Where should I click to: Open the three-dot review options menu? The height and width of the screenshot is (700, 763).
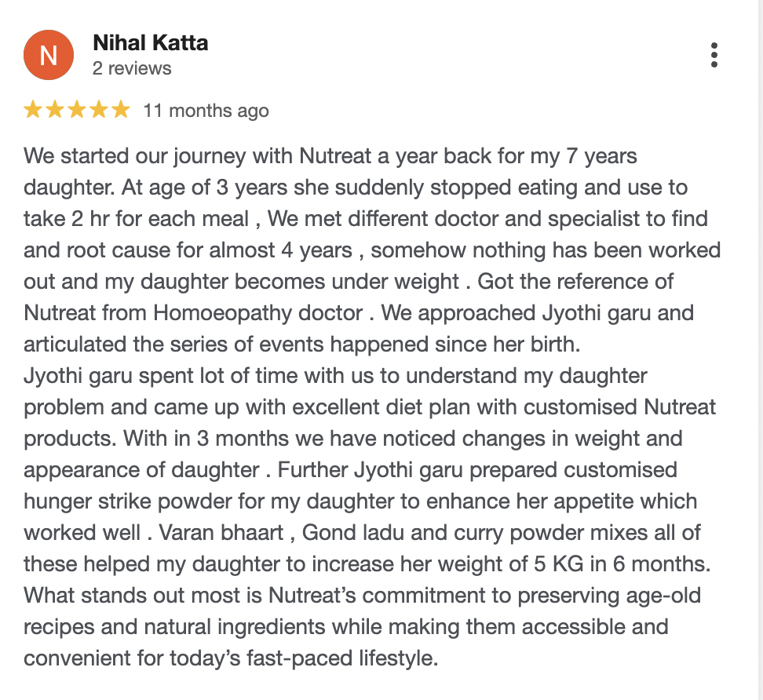(714, 55)
